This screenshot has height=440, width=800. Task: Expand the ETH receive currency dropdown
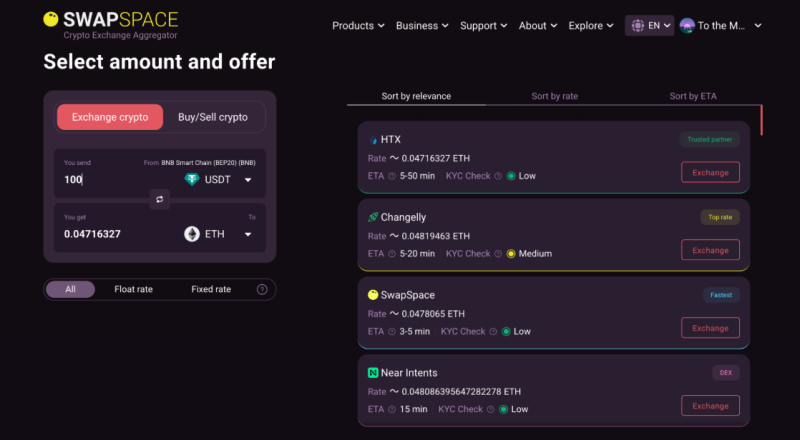pos(248,234)
